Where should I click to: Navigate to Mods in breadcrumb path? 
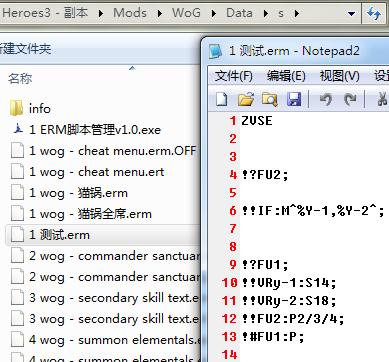[x=130, y=13]
